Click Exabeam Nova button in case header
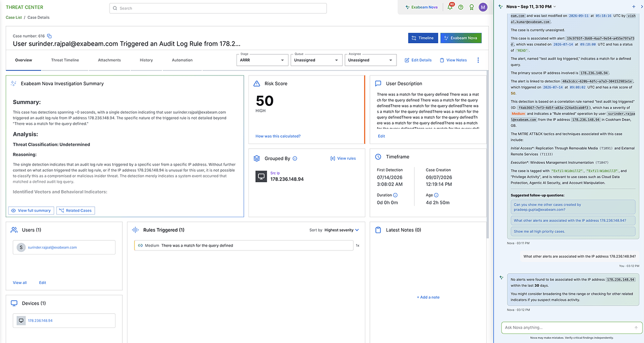This screenshot has height=343, width=644. click(x=461, y=38)
